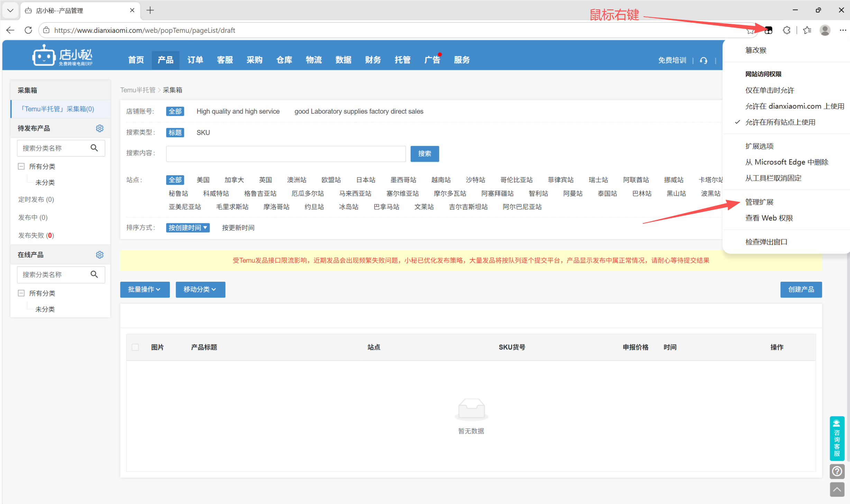
Task: Open the 免费培训 link
Action: click(x=672, y=60)
